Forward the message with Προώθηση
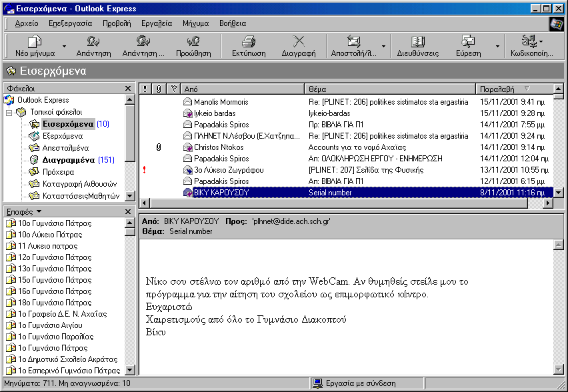The image size is (568, 392). pos(193,46)
